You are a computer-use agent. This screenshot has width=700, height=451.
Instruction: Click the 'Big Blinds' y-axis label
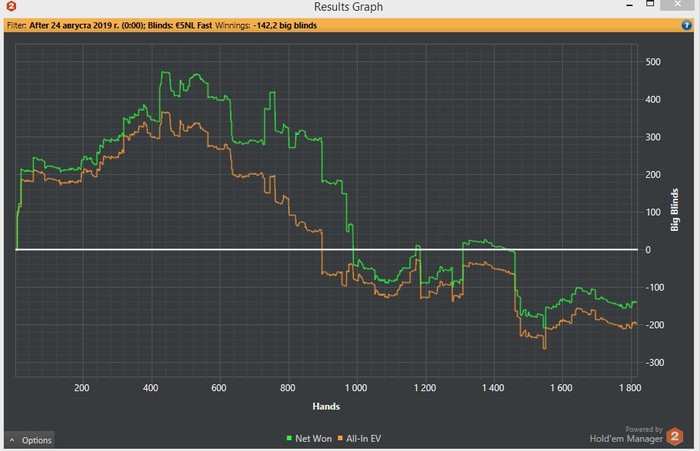[674, 210]
